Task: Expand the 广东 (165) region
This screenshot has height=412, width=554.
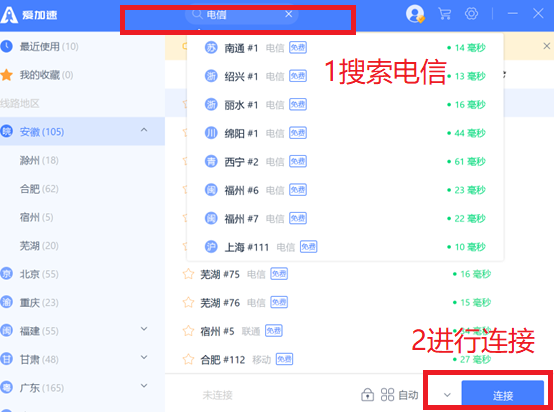Action: coord(144,386)
